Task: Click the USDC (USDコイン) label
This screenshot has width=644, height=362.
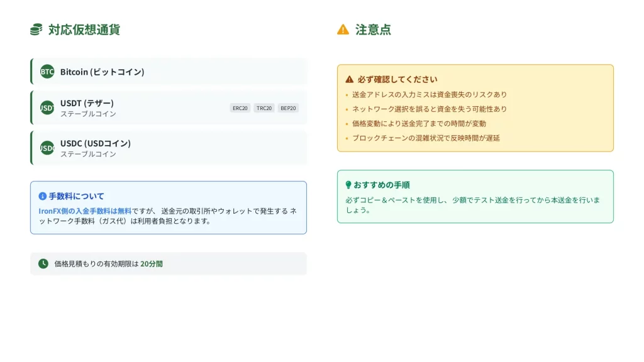Action: coord(96,143)
